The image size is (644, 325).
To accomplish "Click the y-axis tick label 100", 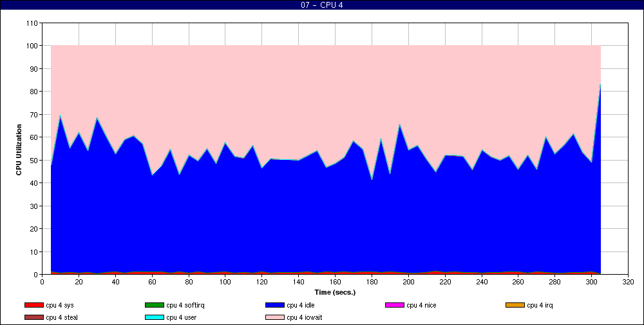I will coord(33,46).
